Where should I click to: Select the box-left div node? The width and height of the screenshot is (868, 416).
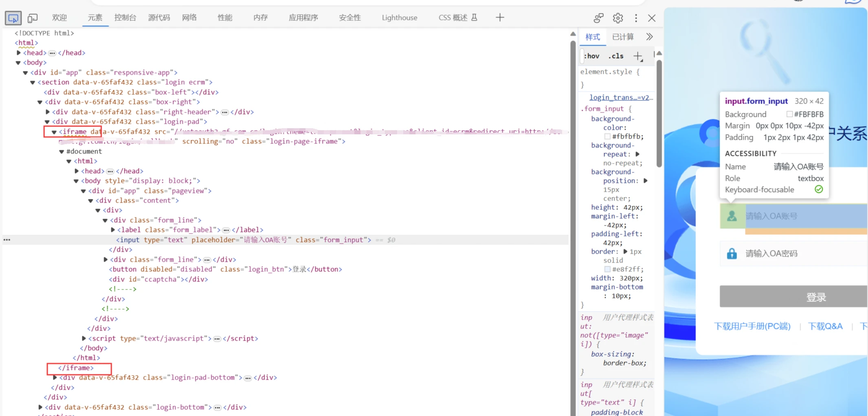pos(131,92)
